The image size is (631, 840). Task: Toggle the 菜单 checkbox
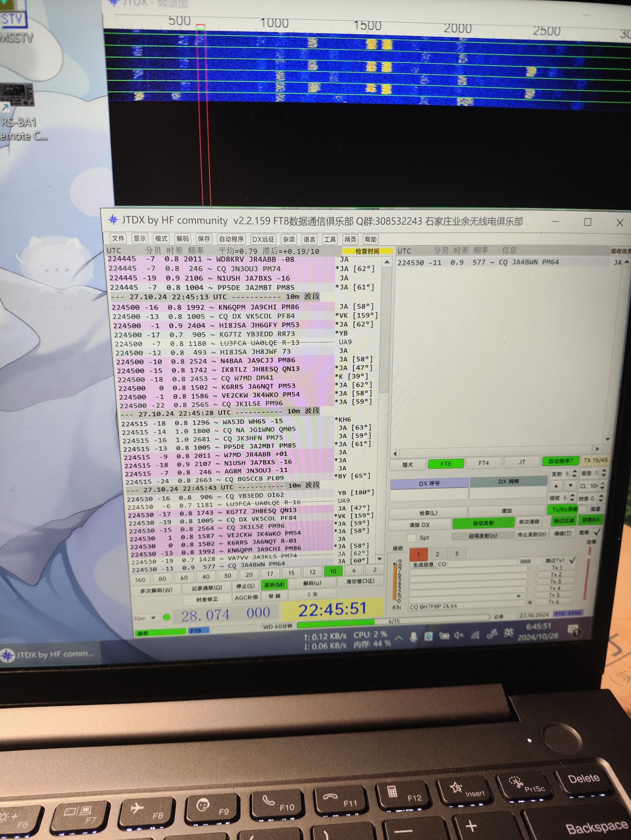click(597, 532)
